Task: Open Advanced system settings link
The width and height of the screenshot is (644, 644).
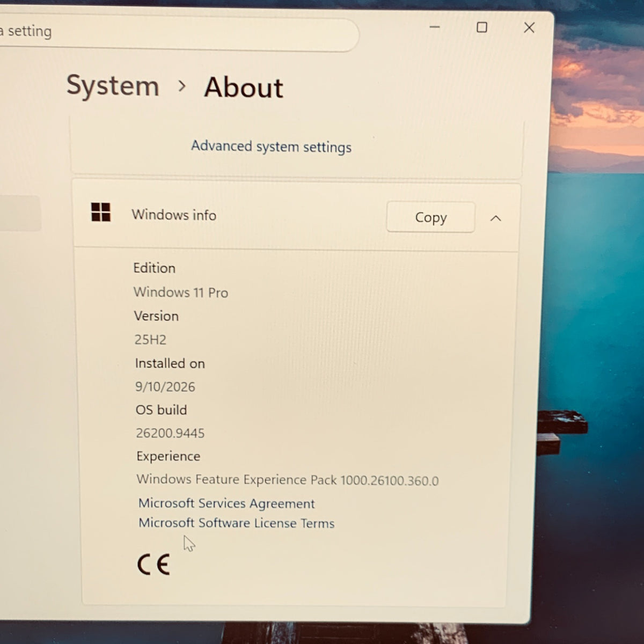Action: [x=271, y=147]
